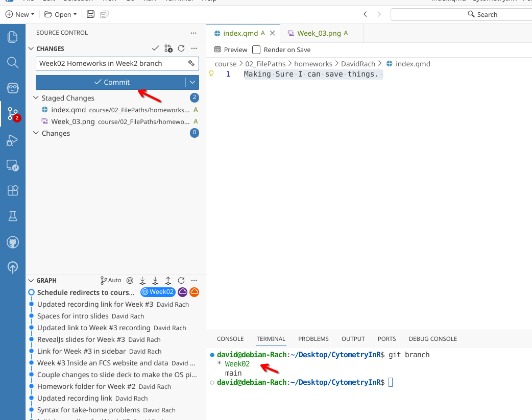Open the Testing flask icon view

[13, 216]
